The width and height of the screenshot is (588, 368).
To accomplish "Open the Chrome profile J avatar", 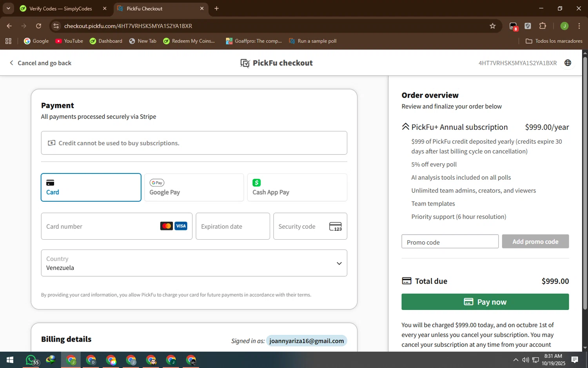I will [564, 26].
